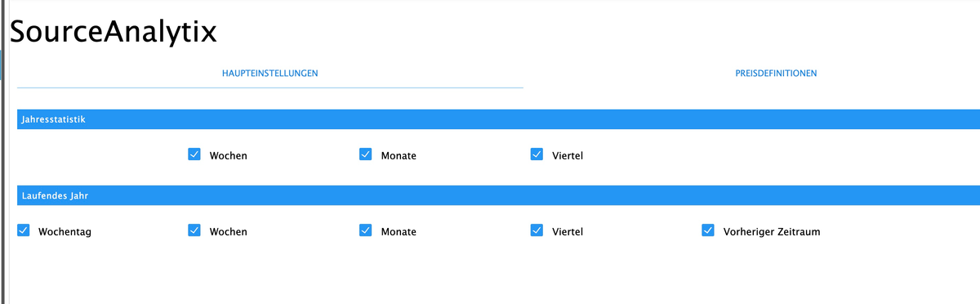This screenshot has width=980, height=304.
Task: Toggle Monate checkbox in Jahresstatistik section
Action: pyautogui.click(x=366, y=154)
